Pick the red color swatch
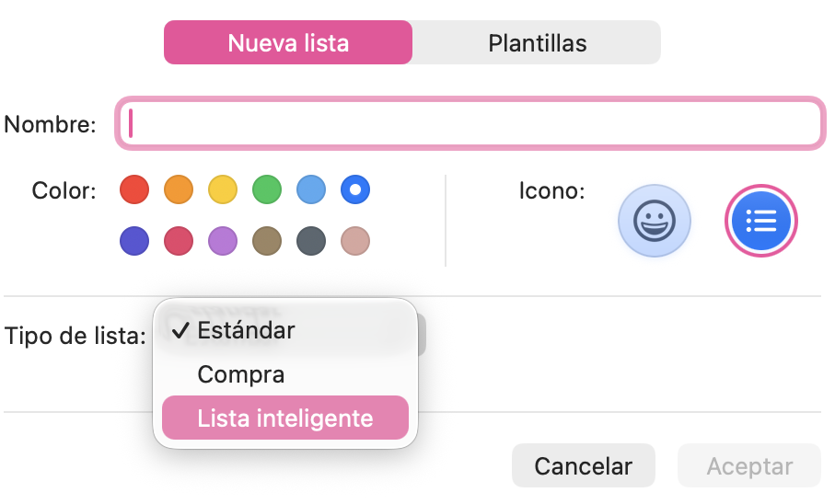Viewport: 835px width, 504px height. (x=134, y=190)
